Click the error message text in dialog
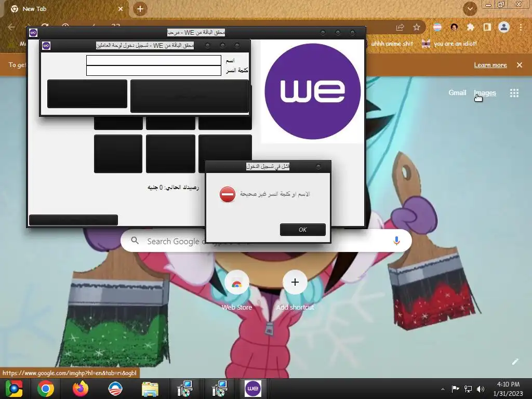This screenshot has height=399, width=532. tap(275, 194)
